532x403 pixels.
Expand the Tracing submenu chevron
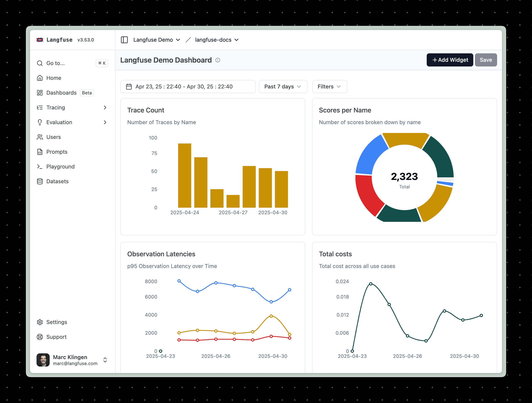[105, 108]
